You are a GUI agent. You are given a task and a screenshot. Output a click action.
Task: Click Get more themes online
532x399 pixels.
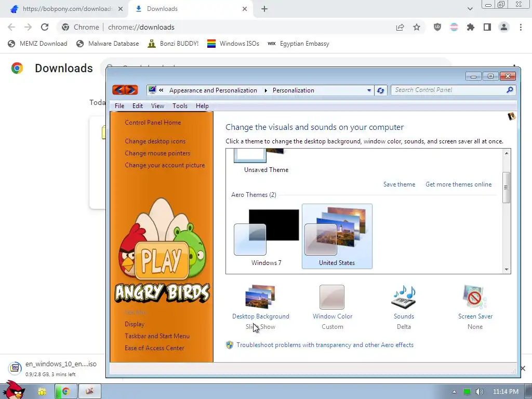pyautogui.click(x=458, y=184)
